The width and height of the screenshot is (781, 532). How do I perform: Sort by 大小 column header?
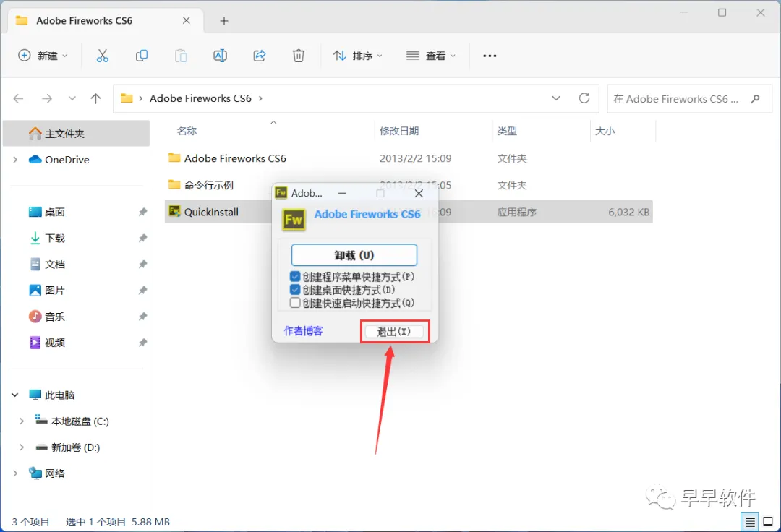(605, 131)
